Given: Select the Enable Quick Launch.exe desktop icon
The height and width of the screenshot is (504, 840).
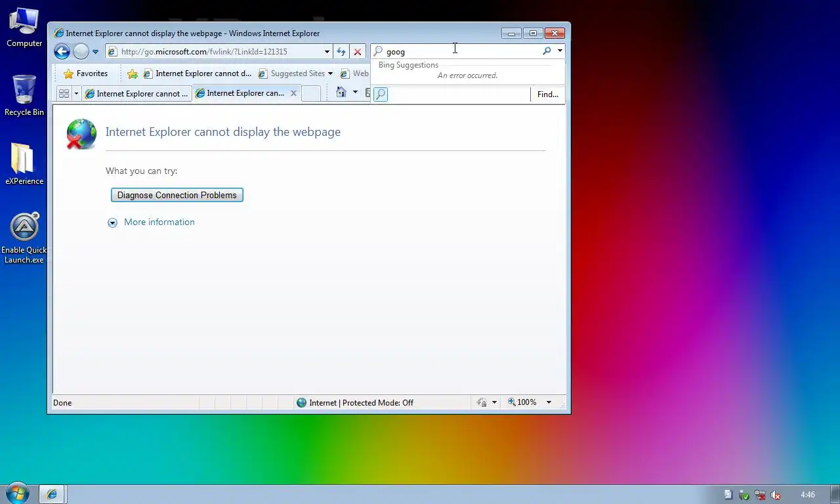Looking at the screenshot, I should click(24, 238).
